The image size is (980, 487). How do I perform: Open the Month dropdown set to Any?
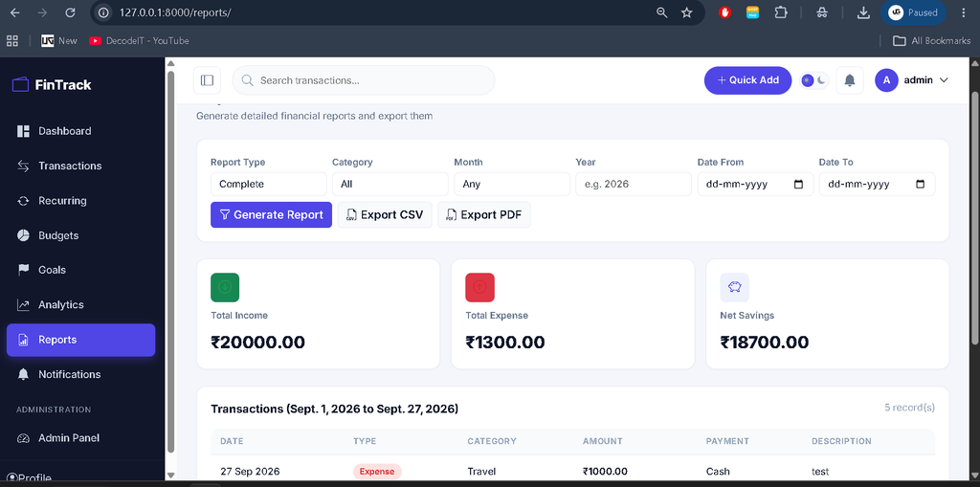[x=512, y=185]
